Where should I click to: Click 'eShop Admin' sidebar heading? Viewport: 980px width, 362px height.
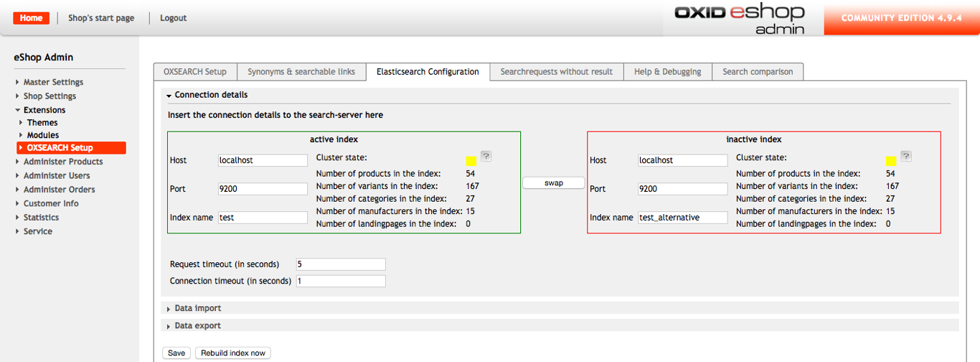pyautogui.click(x=44, y=57)
